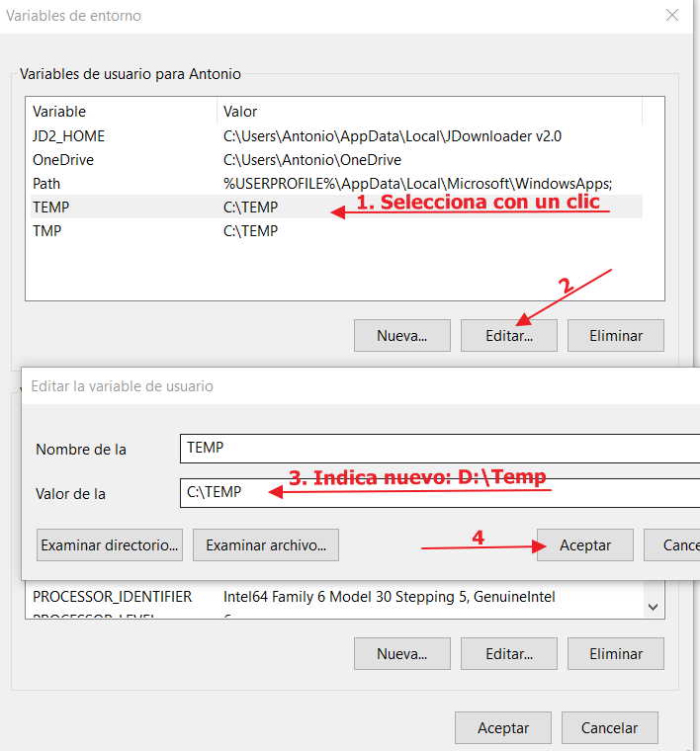The image size is (700, 751).
Task: Click Examinar archivo... button
Action: click(266, 545)
